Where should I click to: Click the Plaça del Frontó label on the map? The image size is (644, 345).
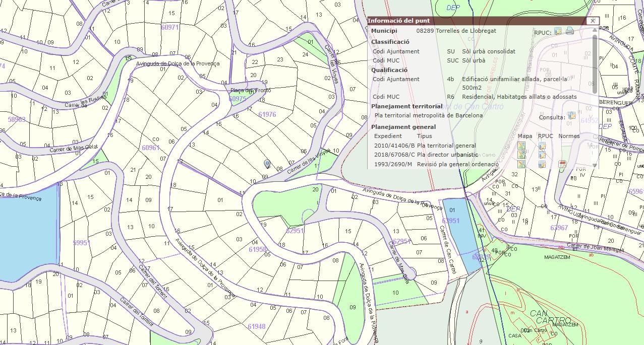pos(251,90)
